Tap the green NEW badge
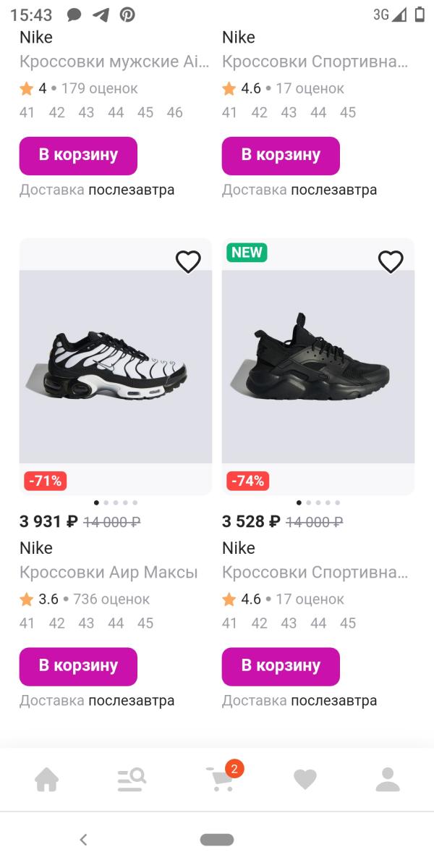 (x=247, y=253)
